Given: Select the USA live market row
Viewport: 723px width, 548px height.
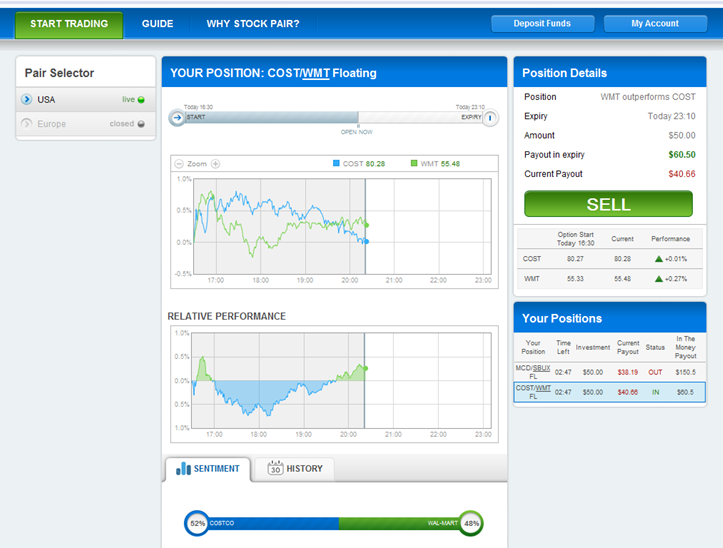Looking at the screenshot, I should (86, 99).
